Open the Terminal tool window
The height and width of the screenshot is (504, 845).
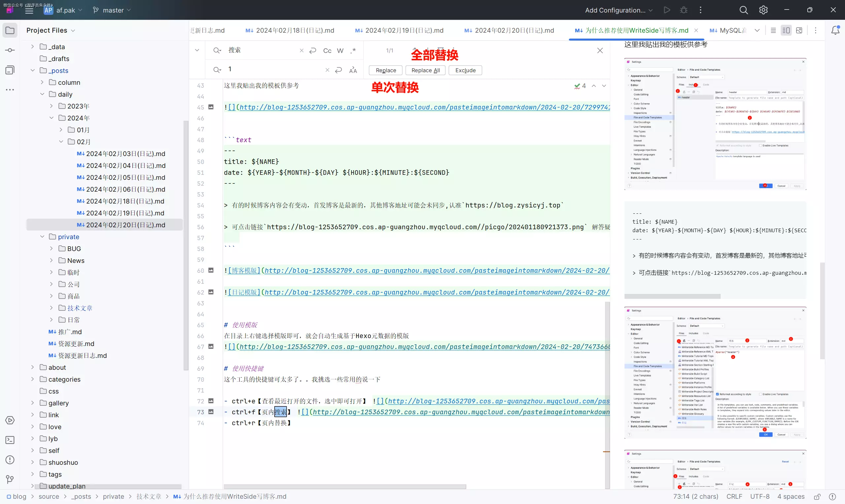[10, 440]
